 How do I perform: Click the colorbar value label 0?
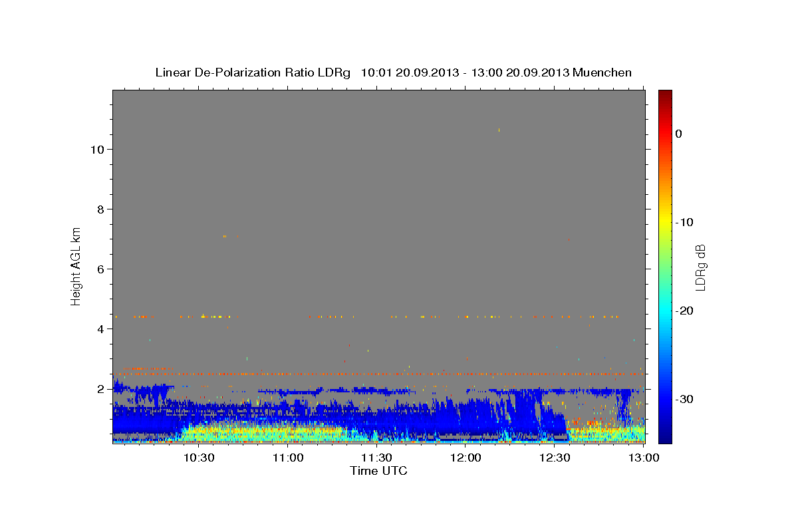(679, 134)
